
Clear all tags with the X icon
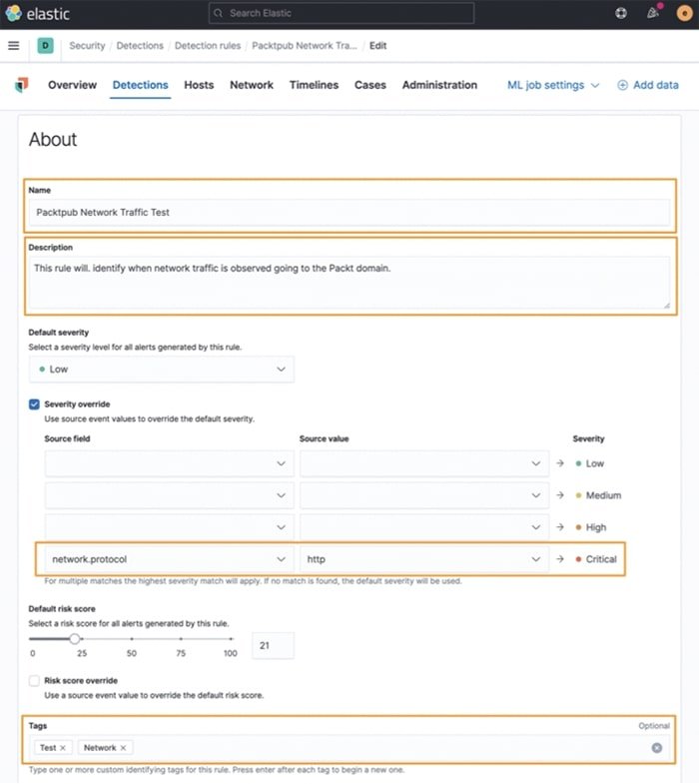pyautogui.click(x=657, y=747)
